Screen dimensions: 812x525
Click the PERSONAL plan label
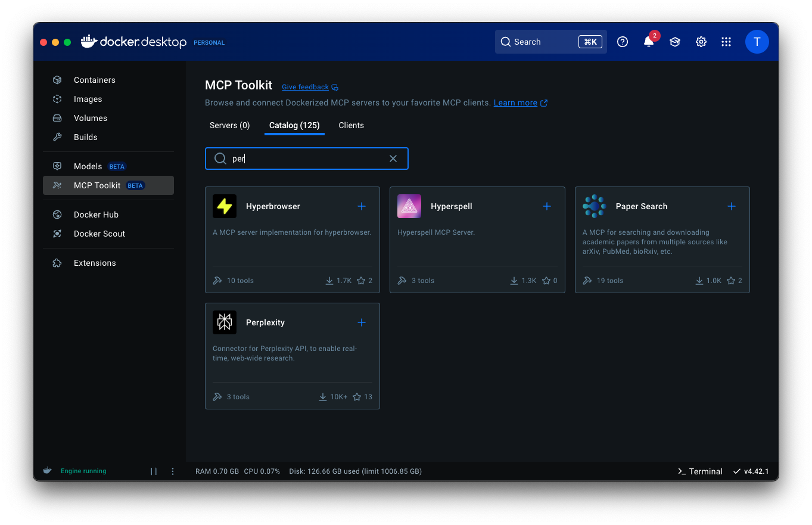209,43
